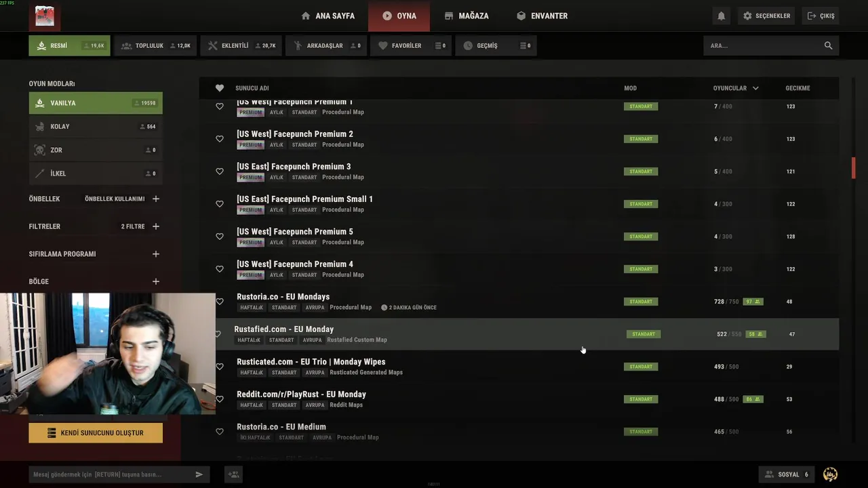Sort by Sunucu Adı column header
The width and height of the screenshot is (868, 488).
point(252,88)
